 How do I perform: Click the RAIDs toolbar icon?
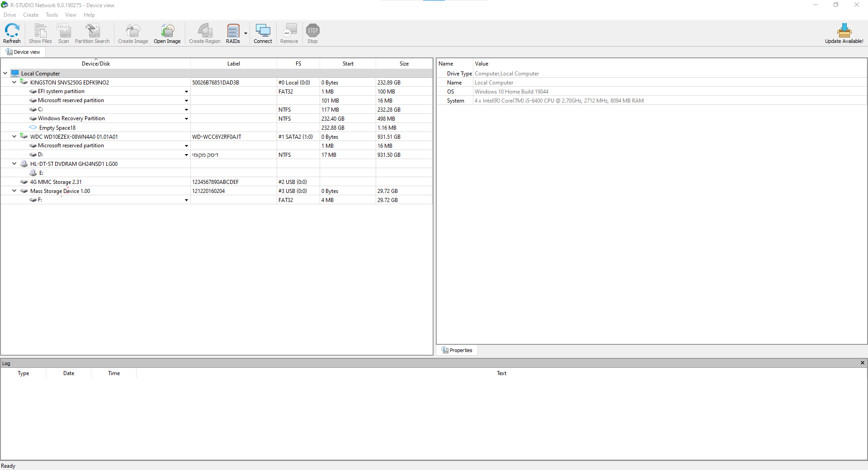pyautogui.click(x=233, y=31)
